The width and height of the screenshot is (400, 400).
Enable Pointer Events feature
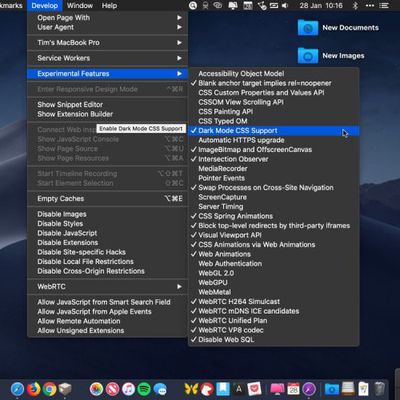coord(274,178)
